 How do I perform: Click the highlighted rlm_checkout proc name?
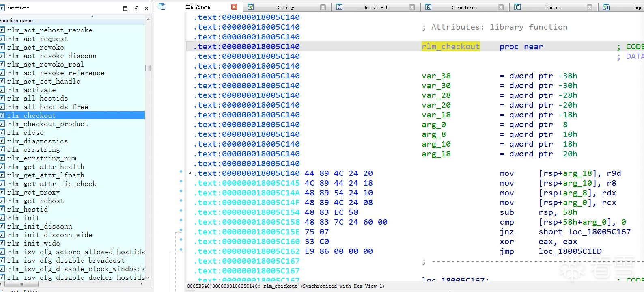(450, 47)
